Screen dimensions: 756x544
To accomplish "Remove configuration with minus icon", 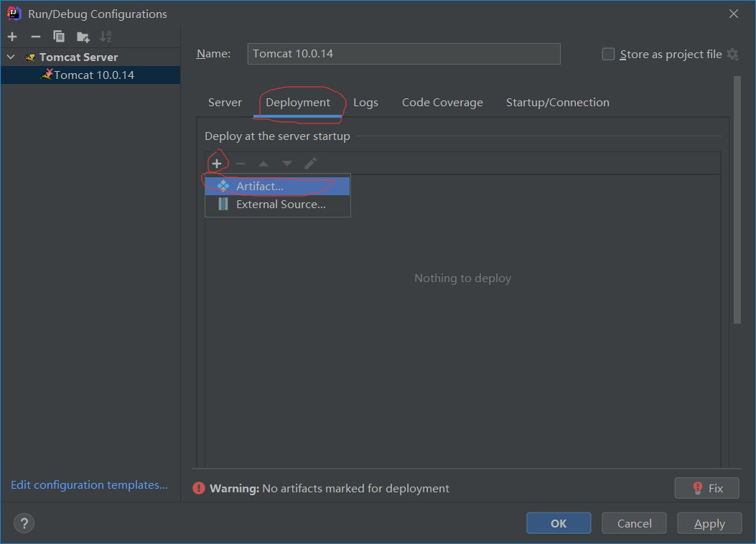I will pos(36,37).
